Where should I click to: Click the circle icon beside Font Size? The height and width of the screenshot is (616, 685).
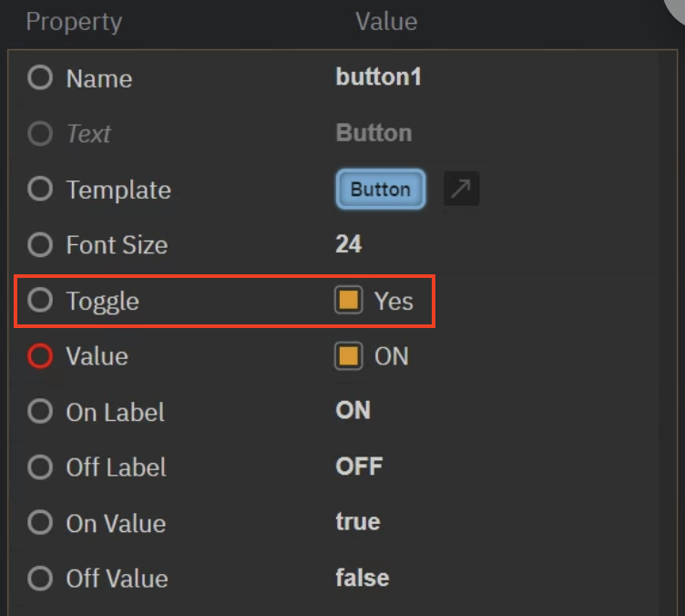(40, 244)
